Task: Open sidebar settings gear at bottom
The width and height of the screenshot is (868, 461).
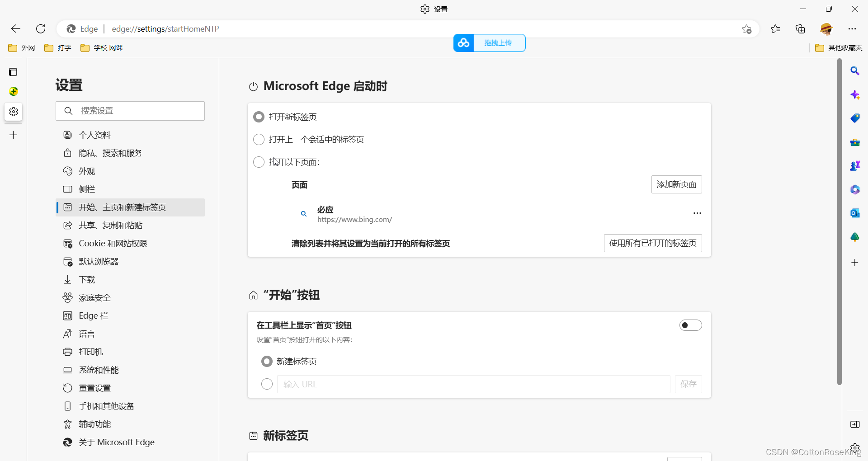Action: 855,448
